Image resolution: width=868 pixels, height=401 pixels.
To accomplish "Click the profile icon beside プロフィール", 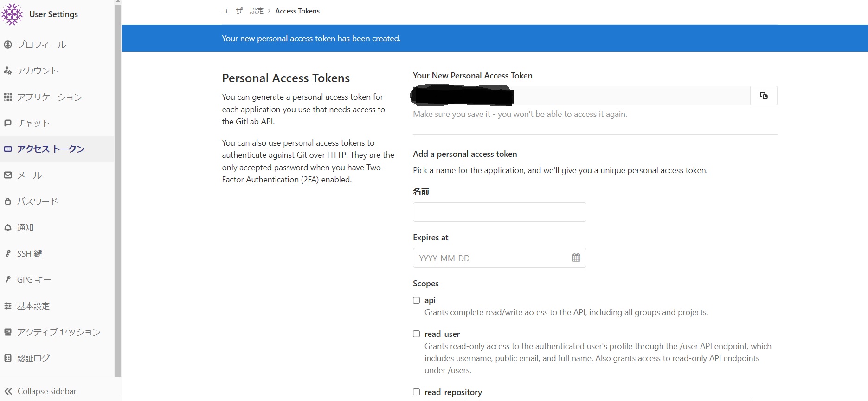I will 8,45.
